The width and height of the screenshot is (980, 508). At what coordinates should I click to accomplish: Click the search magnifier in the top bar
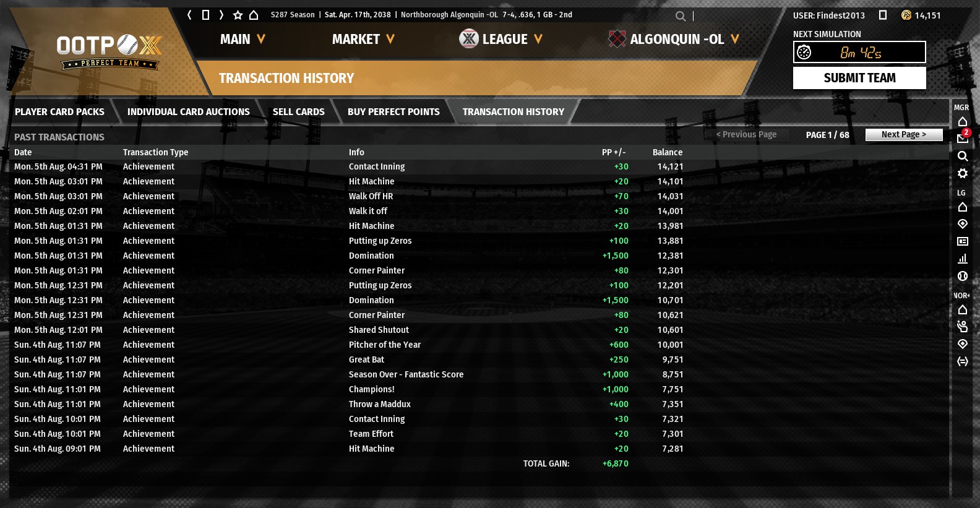click(x=681, y=16)
